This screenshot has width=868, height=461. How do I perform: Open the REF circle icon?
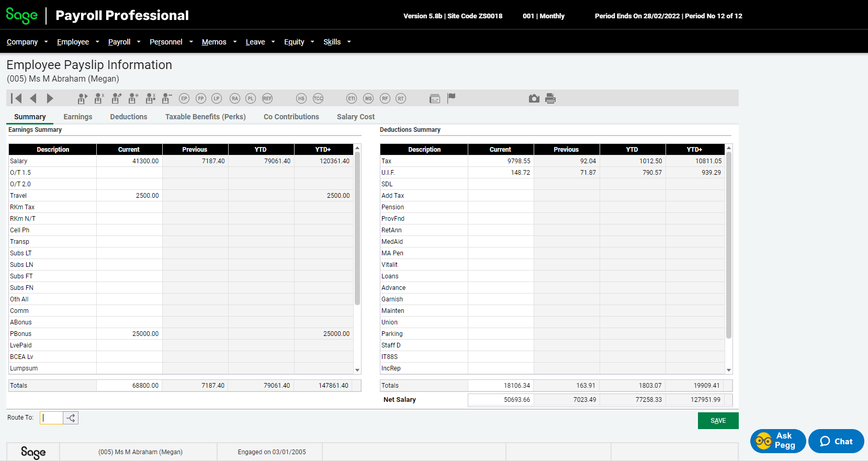267,98
